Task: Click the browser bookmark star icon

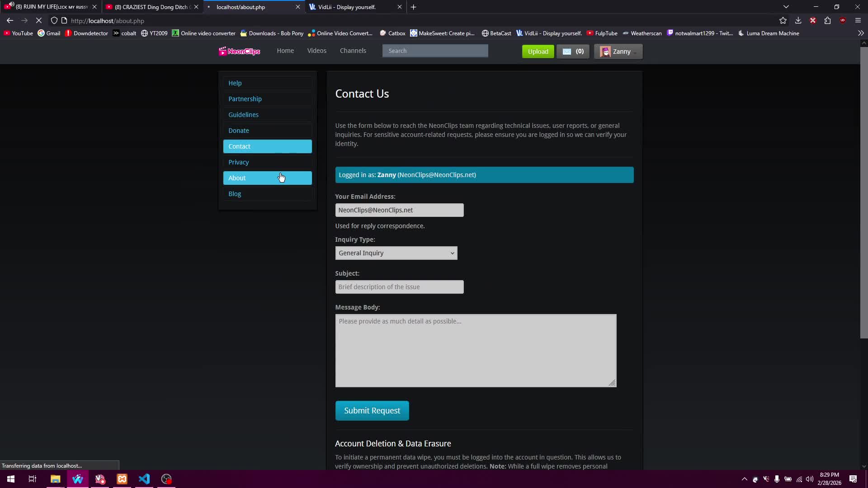Action: 783,21
